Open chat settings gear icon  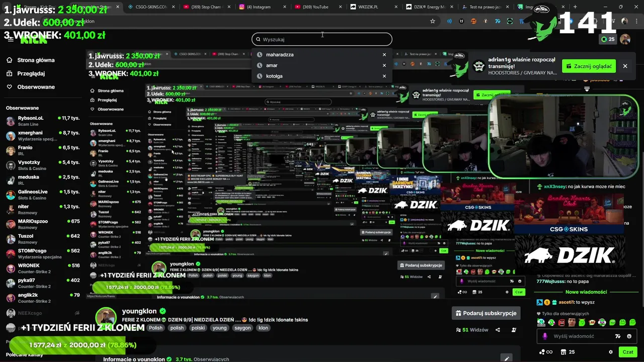click(611, 352)
